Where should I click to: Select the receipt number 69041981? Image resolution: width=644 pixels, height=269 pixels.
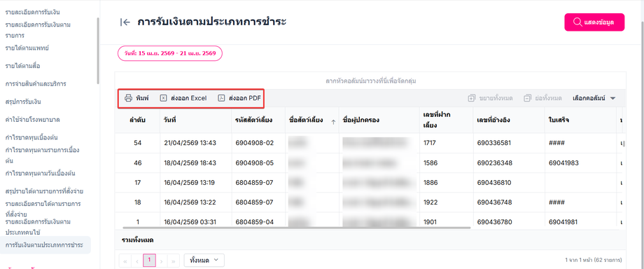[563, 222]
